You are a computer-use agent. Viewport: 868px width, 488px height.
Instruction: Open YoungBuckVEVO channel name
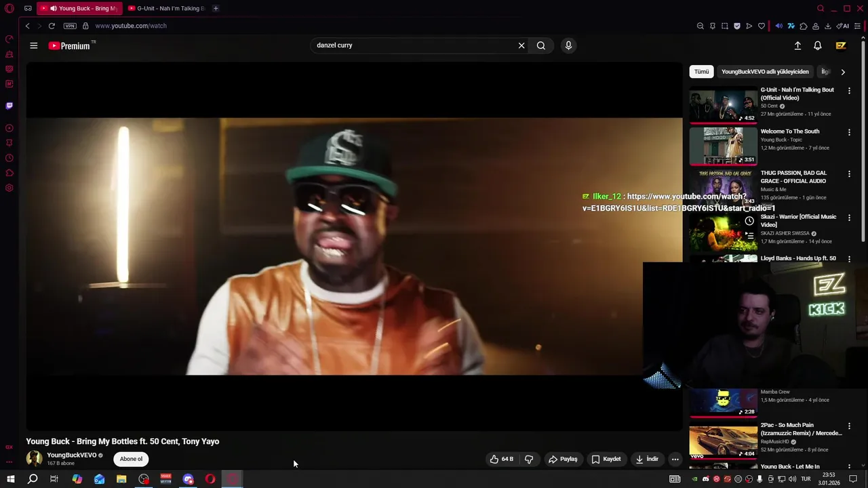(x=72, y=455)
